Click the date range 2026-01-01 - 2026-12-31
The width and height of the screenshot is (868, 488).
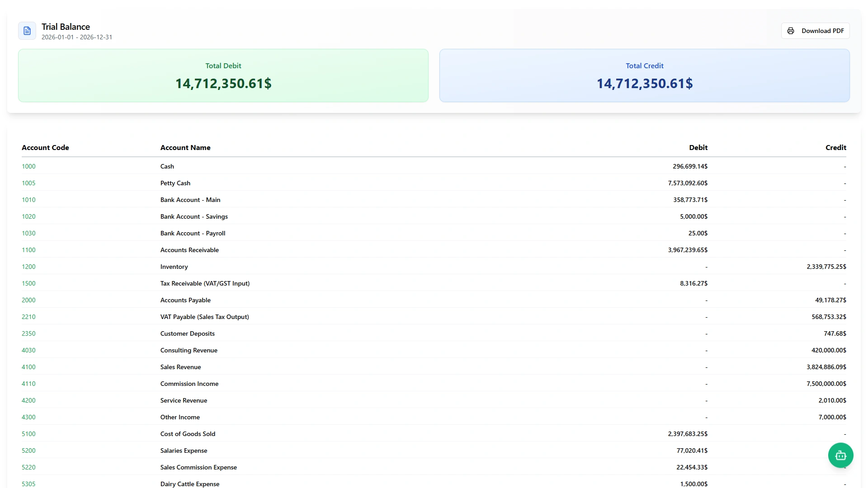(x=77, y=37)
